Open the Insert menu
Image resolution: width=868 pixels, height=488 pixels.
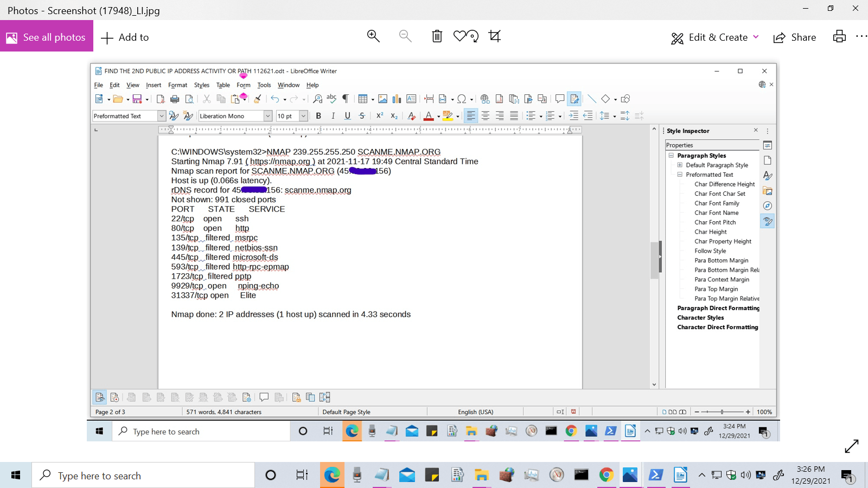pos(154,85)
